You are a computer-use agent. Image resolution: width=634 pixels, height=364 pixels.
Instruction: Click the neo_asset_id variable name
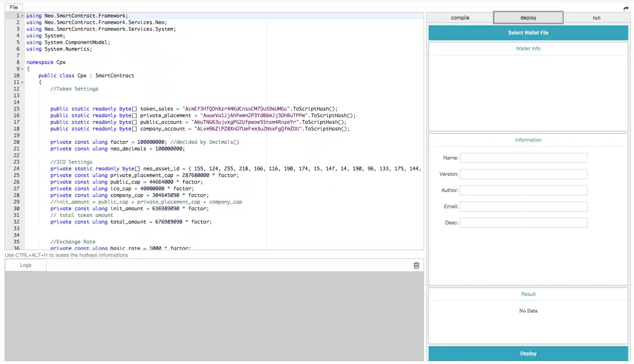click(161, 169)
